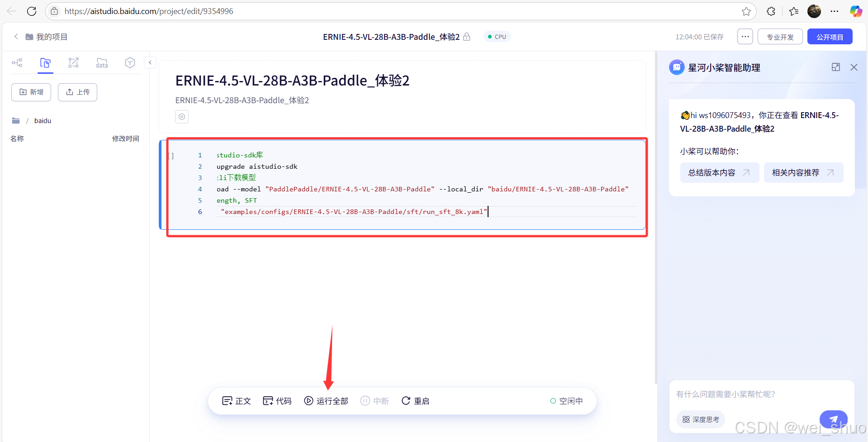Open the more options ellipsis button
Viewport: 868px width, 442px height.
745,37
